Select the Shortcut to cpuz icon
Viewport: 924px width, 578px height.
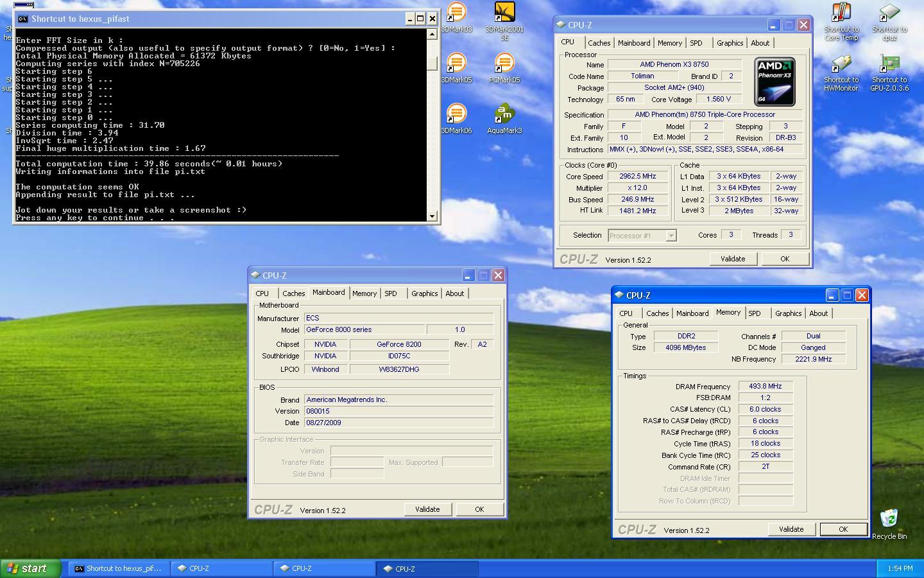click(x=889, y=21)
